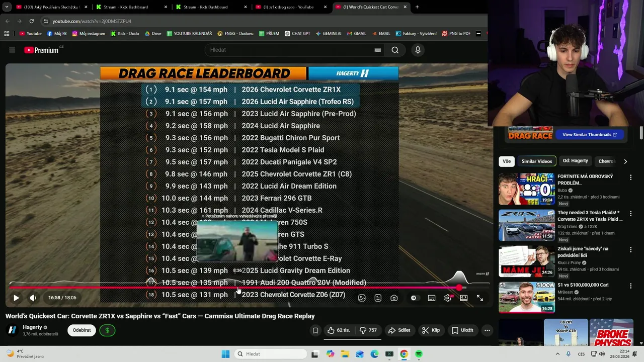Click the transcript notes icon in player
Screen dimensions: 644x362
point(378,298)
